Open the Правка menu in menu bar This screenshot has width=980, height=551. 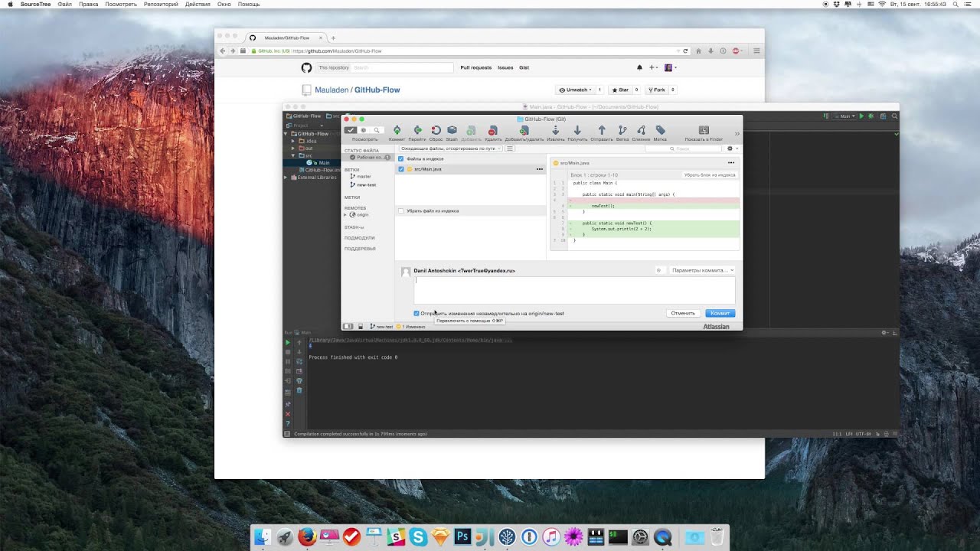pos(88,4)
